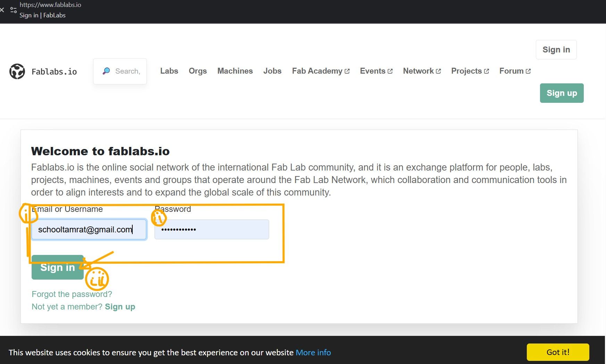Click the Forgot the password link

pyautogui.click(x=72, y=294)
